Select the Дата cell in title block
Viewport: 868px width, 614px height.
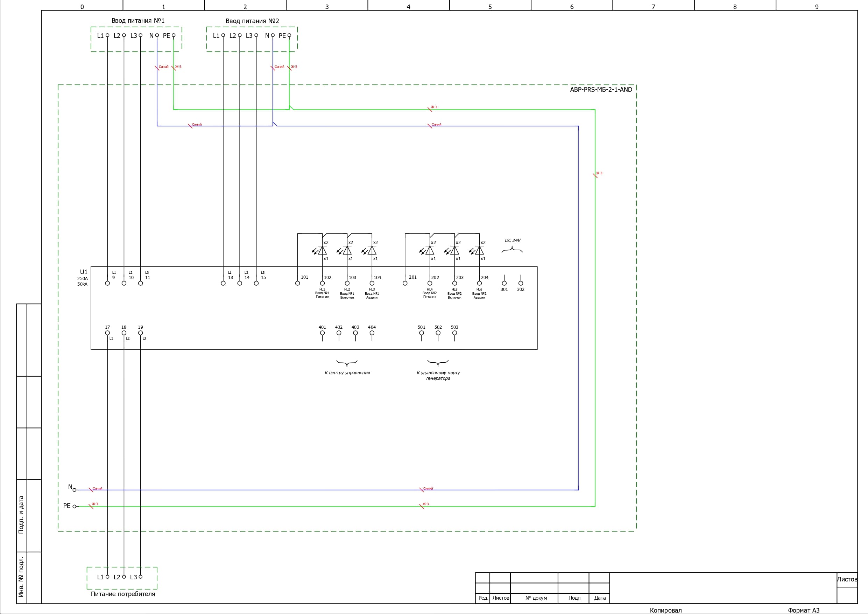tap(600, 598)
